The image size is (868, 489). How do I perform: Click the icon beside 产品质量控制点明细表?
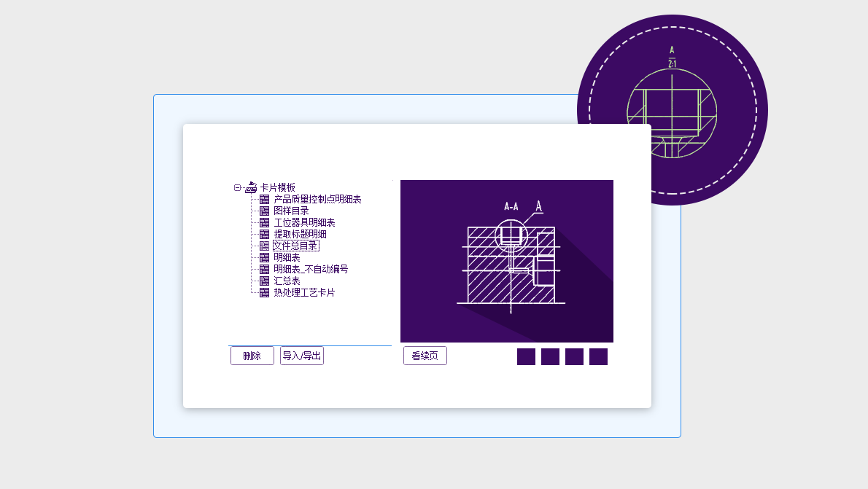point(264,199)
